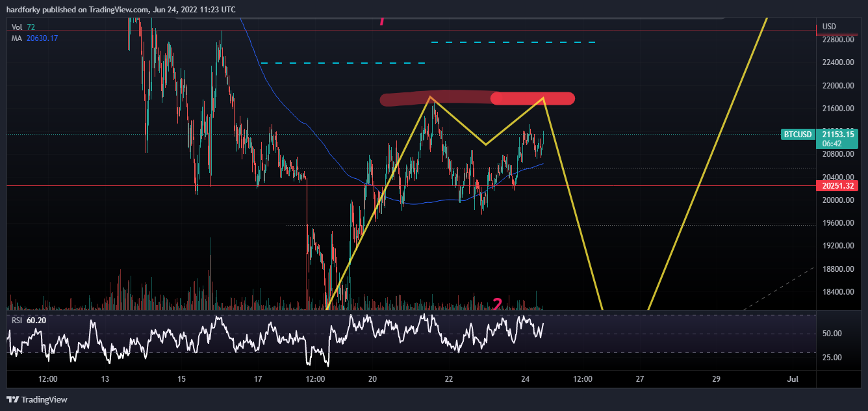Click the 22000.00 price axis label
This screenshot has width=868, height=411.
837,86
